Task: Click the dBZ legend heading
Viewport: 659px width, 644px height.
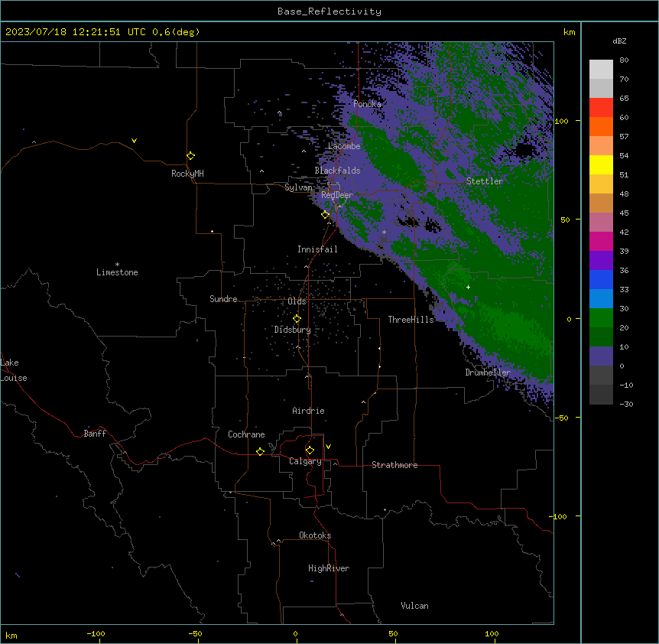Action: (x=619, y=41)
